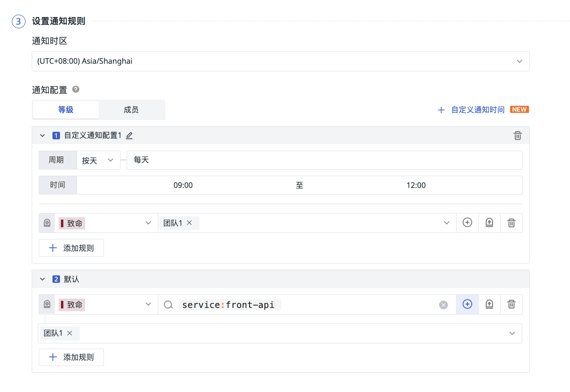Clear the service:front-api filter with the x icon
This screenshot has height=392, width=570.
[443, 305]
